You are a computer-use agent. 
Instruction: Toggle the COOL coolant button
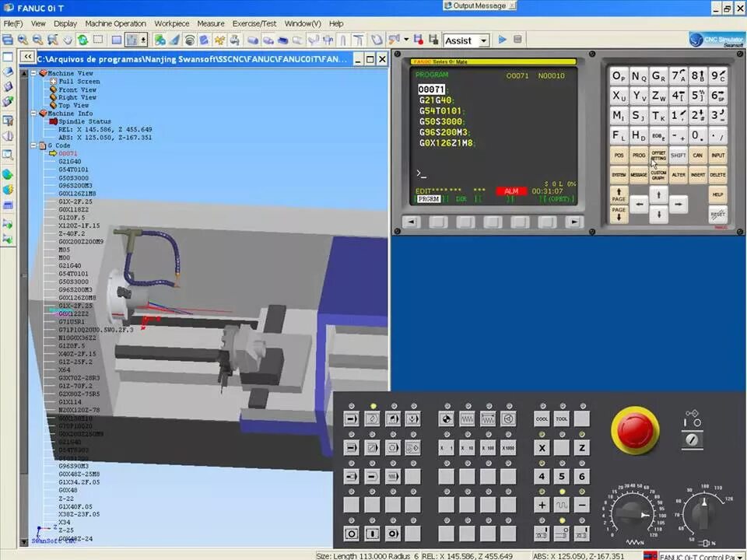(x=542, y=419)
